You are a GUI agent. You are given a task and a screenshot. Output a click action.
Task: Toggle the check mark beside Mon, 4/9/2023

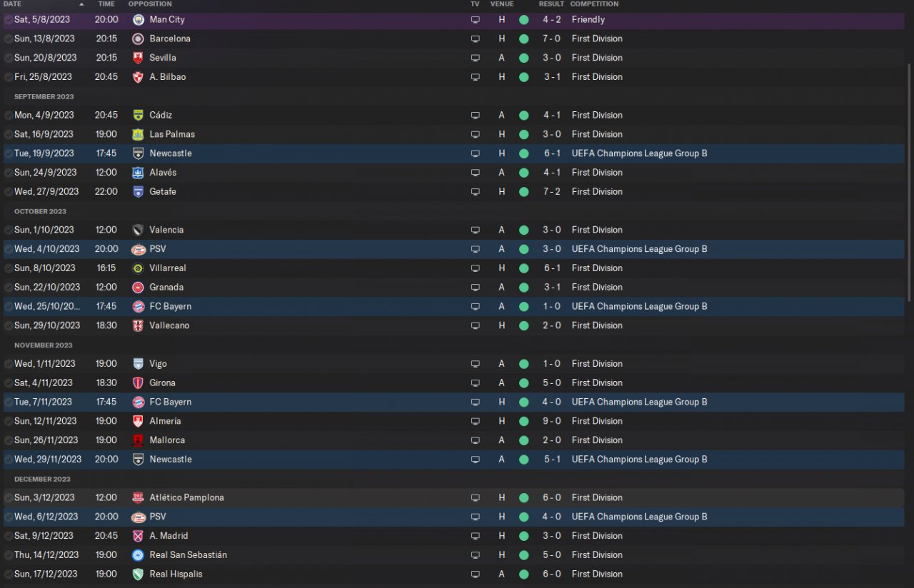coord(8,115)
